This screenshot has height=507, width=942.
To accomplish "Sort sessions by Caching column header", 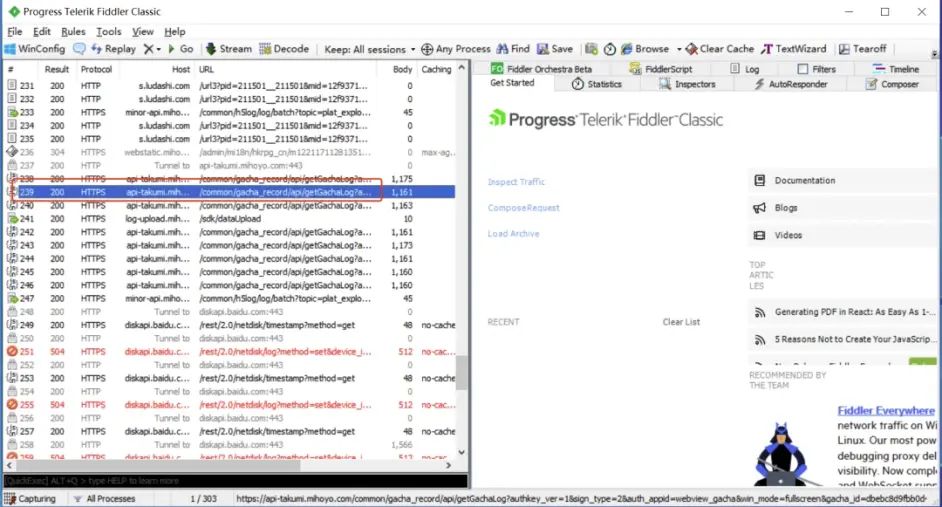I will 436,70.
